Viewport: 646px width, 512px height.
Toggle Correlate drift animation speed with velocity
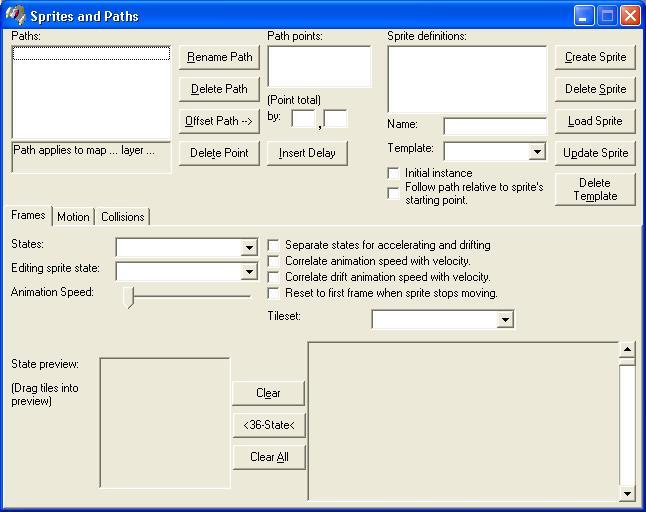(x=273, y=278)
